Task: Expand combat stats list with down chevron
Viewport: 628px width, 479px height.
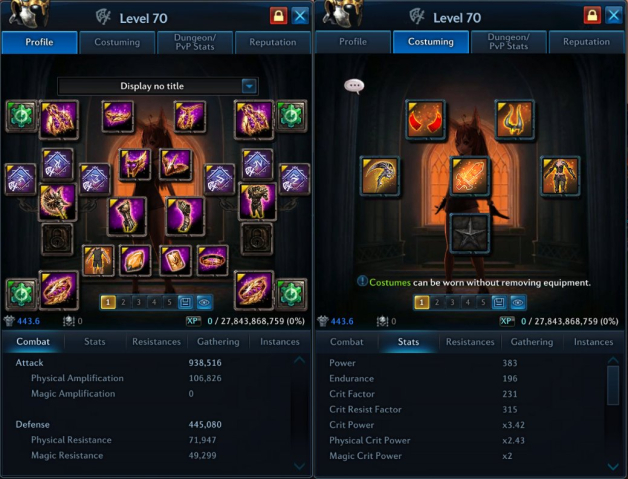Action: click(299, 466)
